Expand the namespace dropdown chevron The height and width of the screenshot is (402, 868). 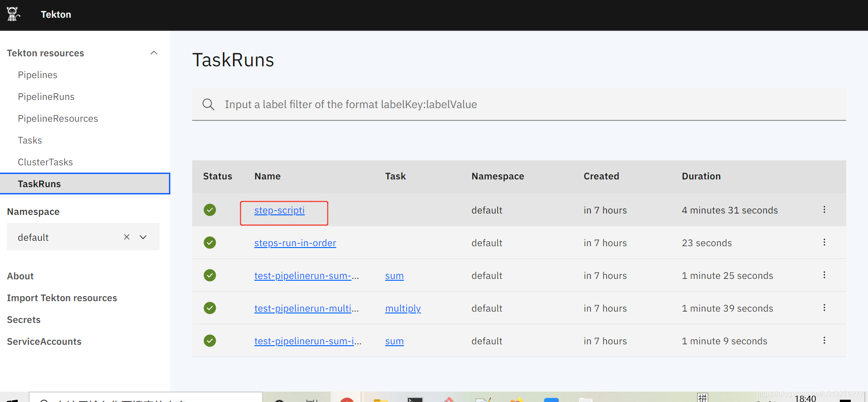click(143, 237)
